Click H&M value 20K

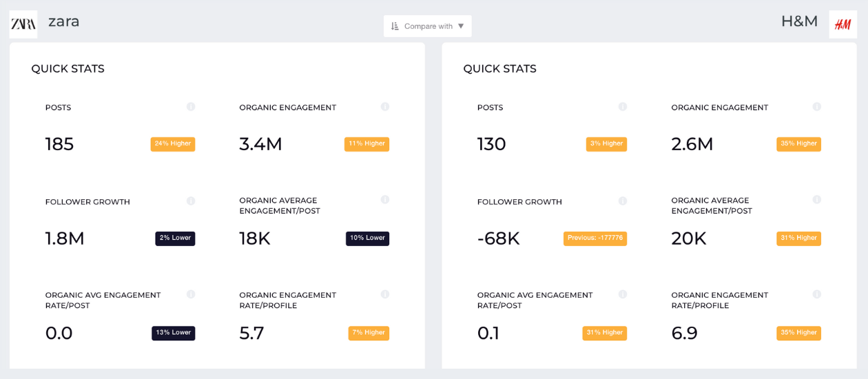click(689, 238)
